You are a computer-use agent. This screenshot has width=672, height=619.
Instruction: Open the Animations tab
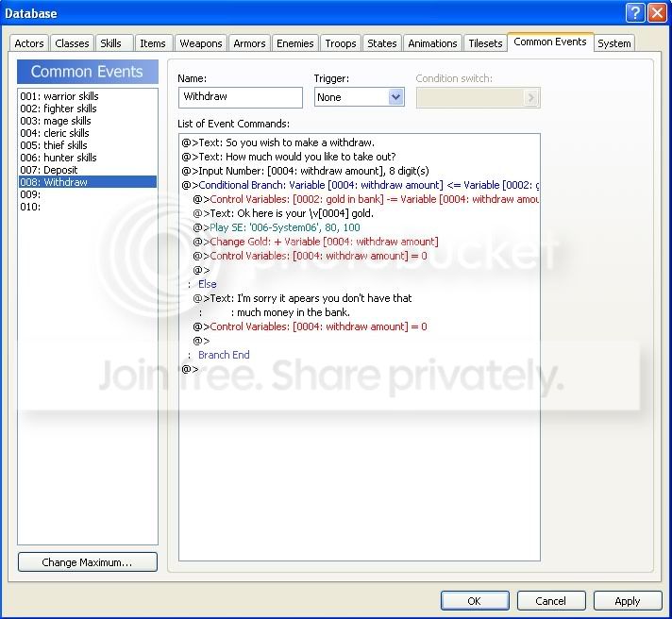[x=432, y=43]
